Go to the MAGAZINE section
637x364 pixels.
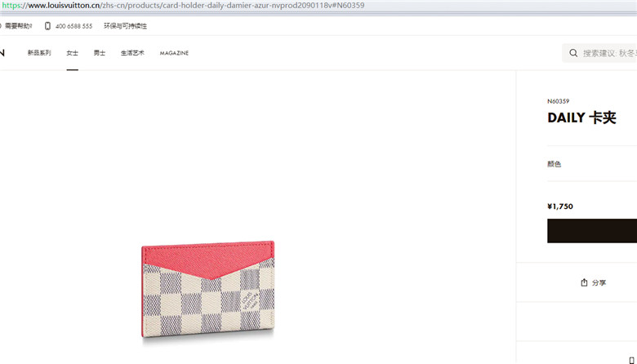pyautogui.click(x=174, y=53)
